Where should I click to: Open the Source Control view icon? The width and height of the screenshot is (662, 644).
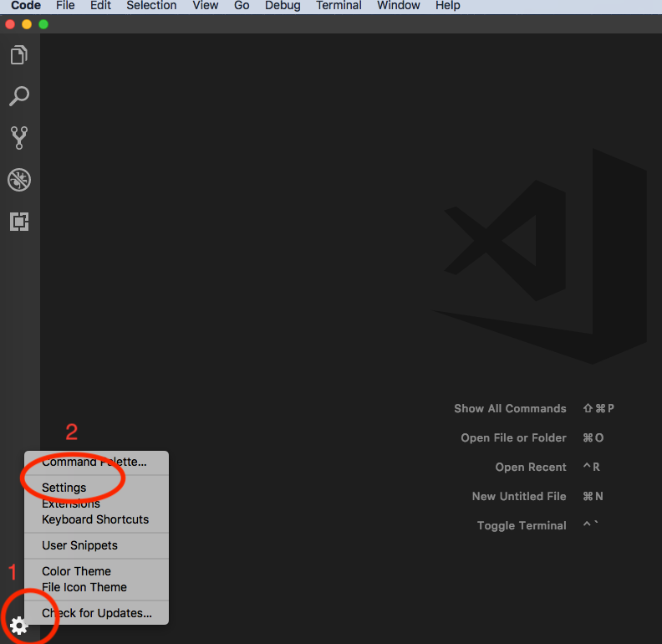click(19, 138)
